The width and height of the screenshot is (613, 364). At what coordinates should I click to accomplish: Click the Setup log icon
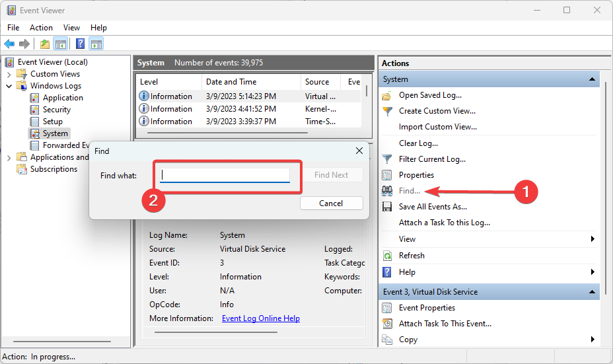(35, 122)
